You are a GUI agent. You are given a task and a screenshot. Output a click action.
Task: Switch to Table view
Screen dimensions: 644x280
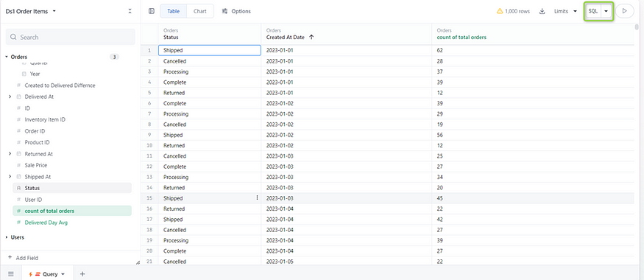(173, 11)
